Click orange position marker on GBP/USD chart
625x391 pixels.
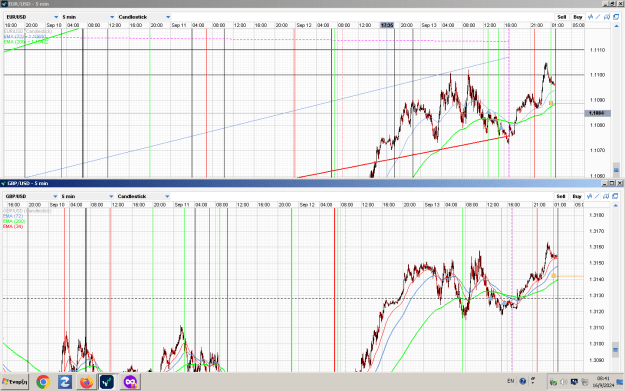553,276
